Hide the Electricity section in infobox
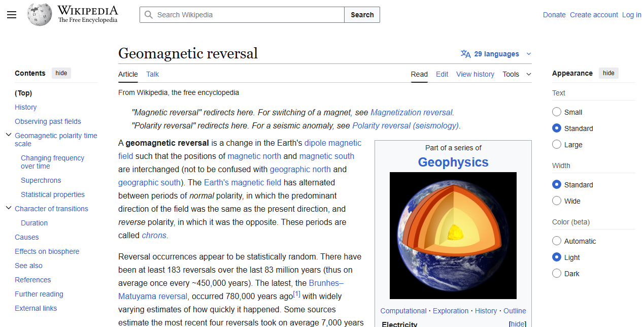The height and width of the screenshot is (327, 644). pos(518,324)
